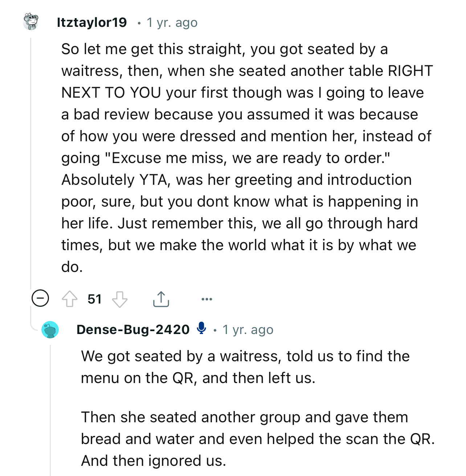Screen dimensions: 466x476
Task: Click the vote count 51
Action: [94, 299]
